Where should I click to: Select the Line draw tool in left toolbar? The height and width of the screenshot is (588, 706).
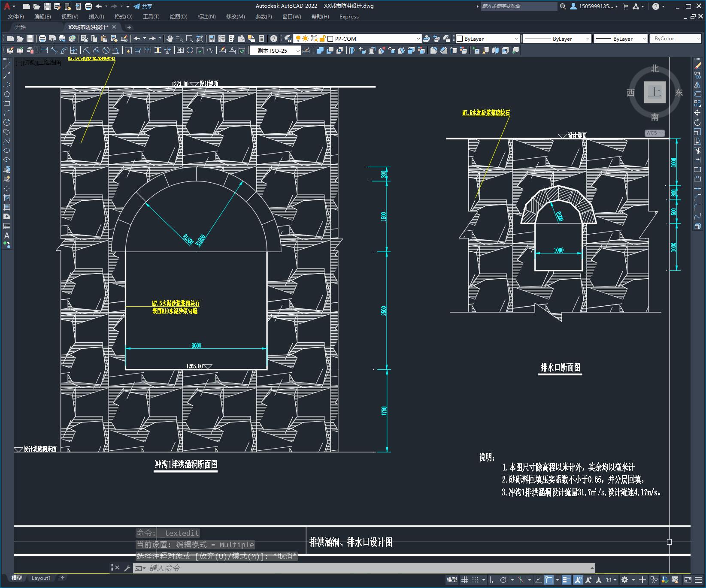(x=7, y=66)
